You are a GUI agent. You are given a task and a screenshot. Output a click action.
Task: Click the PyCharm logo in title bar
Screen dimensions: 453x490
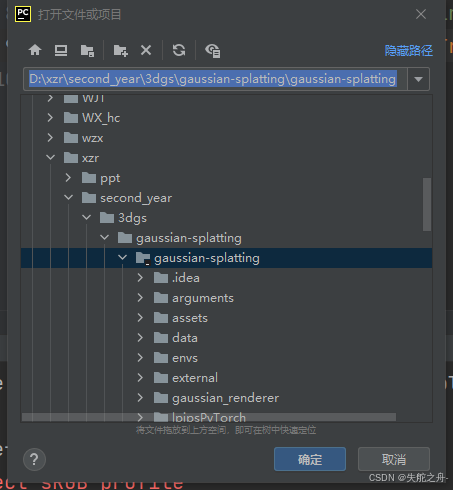tap(23, 14)
